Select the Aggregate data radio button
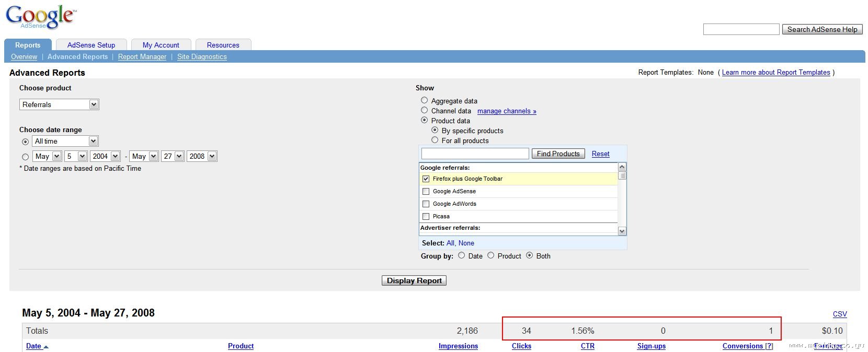The width and height of the screenshot is (868, 352). coord(425,100)
